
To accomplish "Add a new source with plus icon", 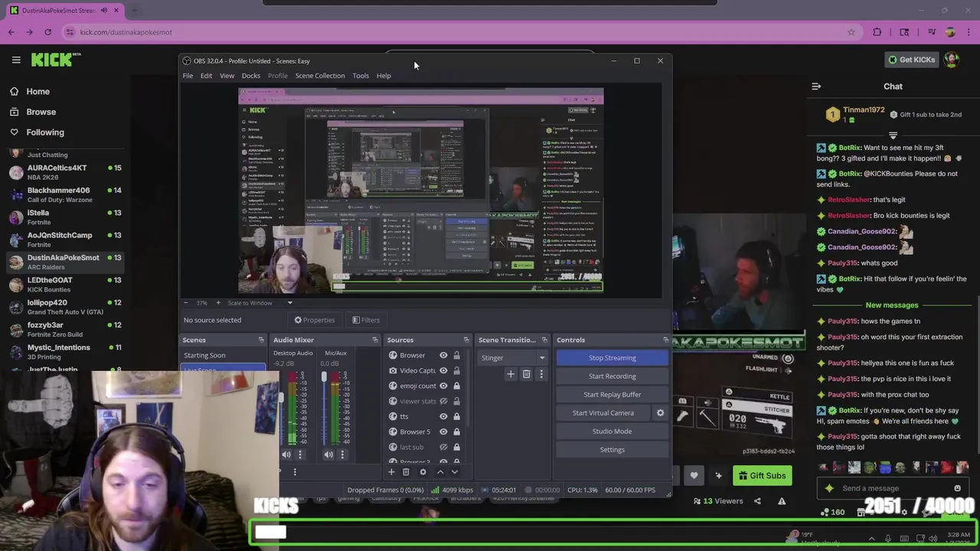I will point(390,472).
